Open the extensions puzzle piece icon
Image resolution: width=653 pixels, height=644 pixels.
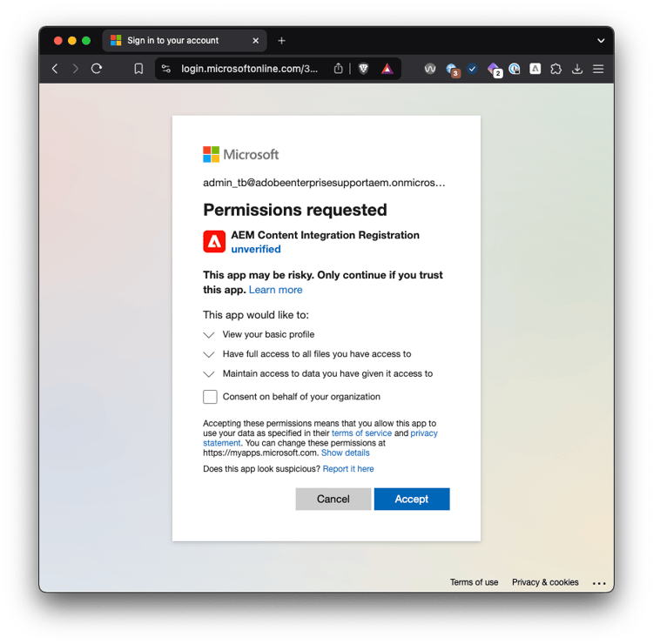556,69
